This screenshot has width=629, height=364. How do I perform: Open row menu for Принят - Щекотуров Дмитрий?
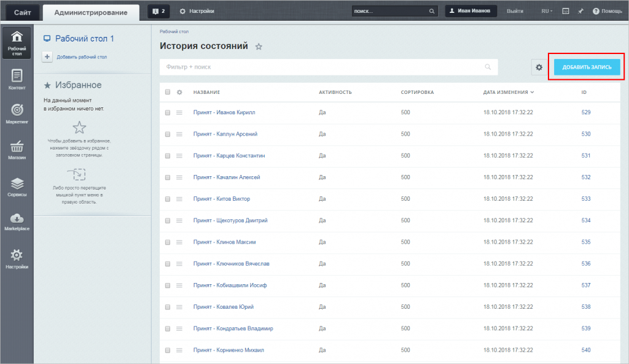[179, 221]
